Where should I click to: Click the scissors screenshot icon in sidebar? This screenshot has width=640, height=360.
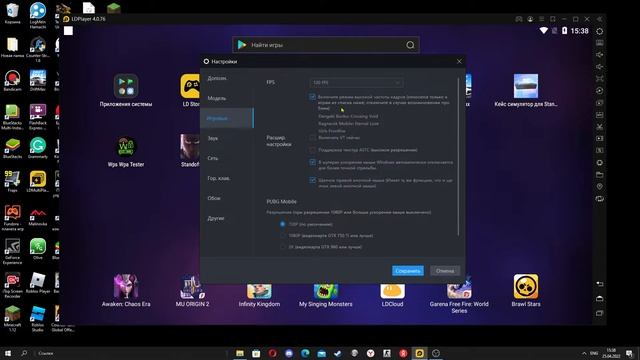tap(599, 127)
